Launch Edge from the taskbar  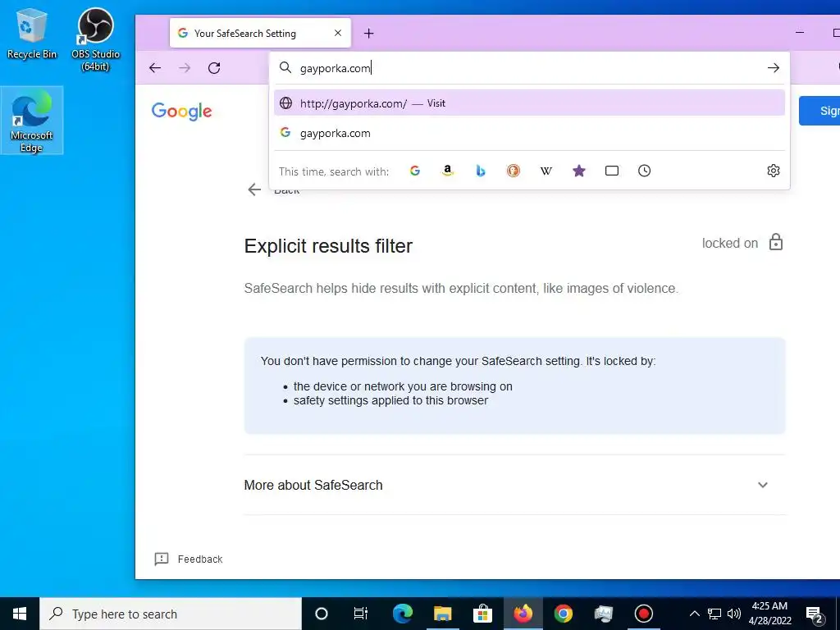point(402,614)
